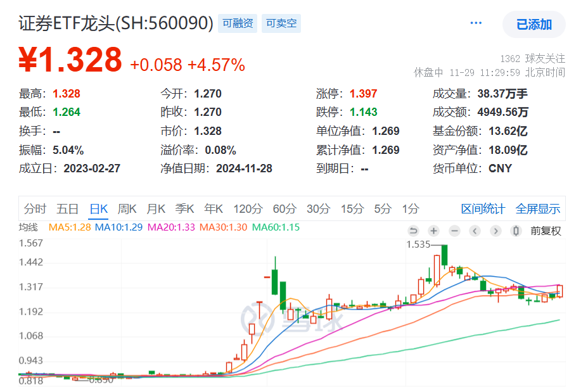The width and height of the screenshot is (588, 387).
Task: Click the 净值日期 value 2024-11-28
Action: coord(244,168)
